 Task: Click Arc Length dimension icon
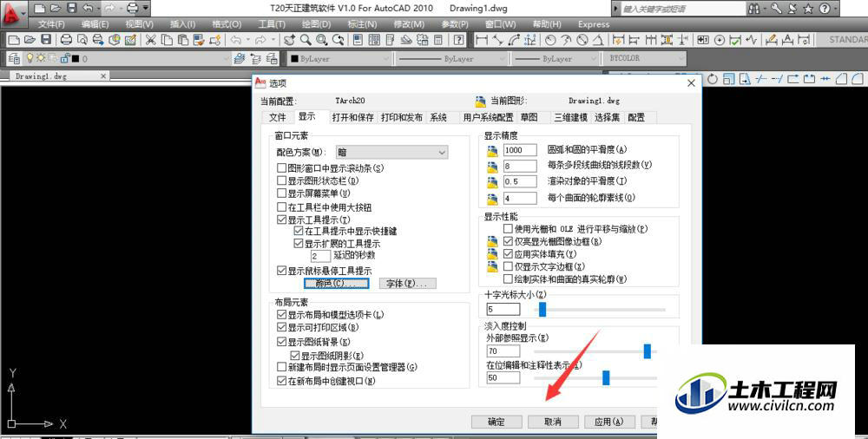tap(514, 40)
